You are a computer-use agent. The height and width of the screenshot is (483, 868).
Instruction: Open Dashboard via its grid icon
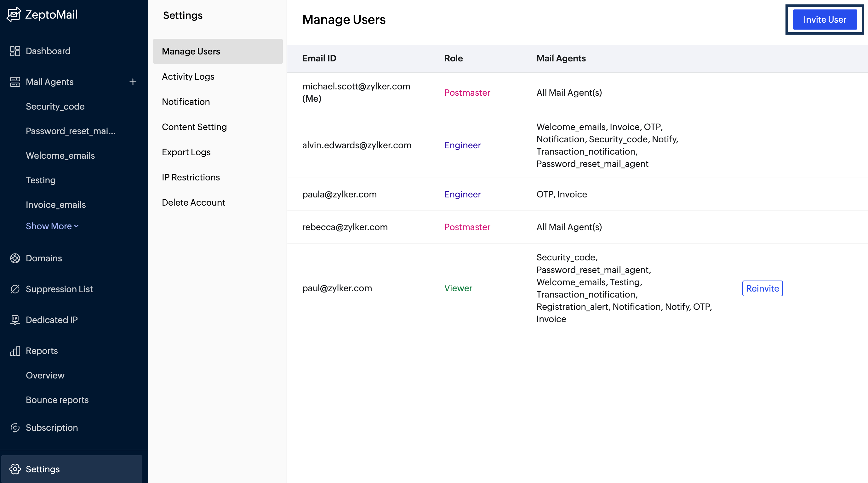click(x=15, y=51)
